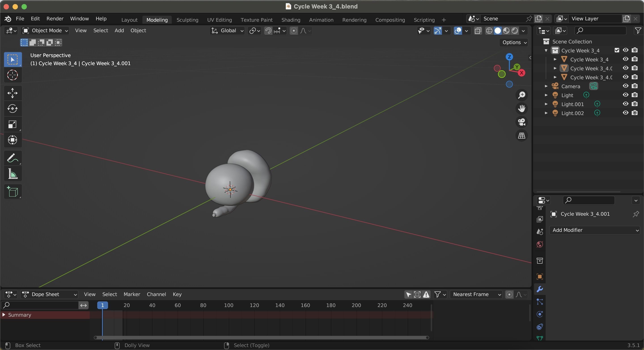Disable Light.001 in renders
The image size is (644, 350).
coord(635,104)
